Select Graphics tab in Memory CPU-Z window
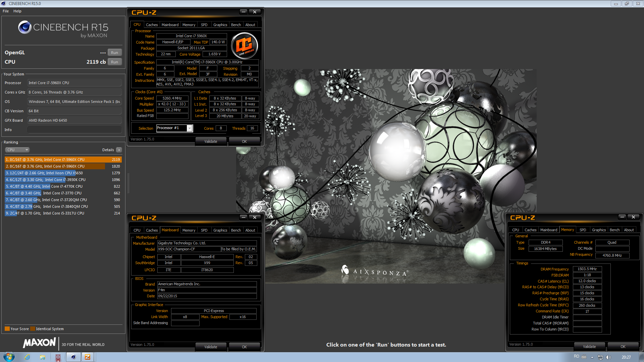 [x=599, y=230]
